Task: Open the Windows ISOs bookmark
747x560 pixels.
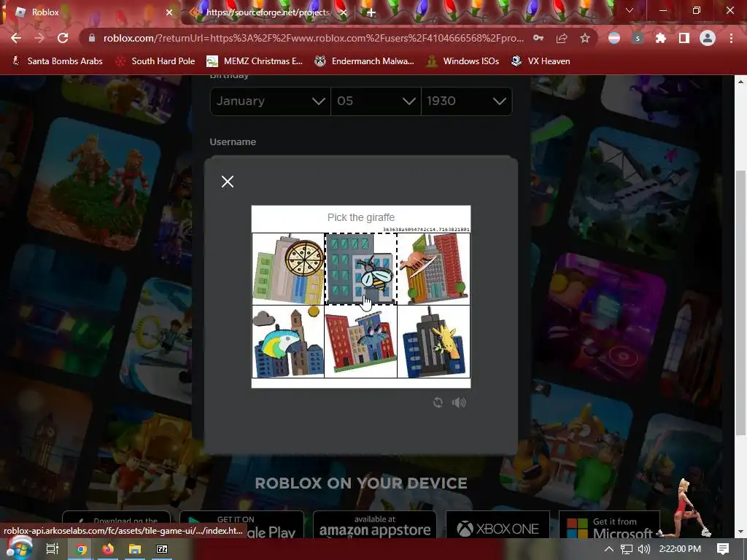Action: [x=462, y=61]
